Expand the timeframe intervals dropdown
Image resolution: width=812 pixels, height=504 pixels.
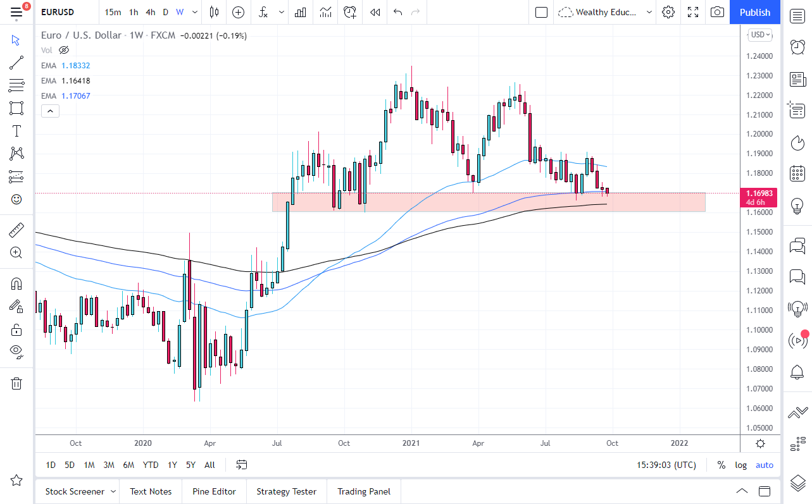coord(194,12)
